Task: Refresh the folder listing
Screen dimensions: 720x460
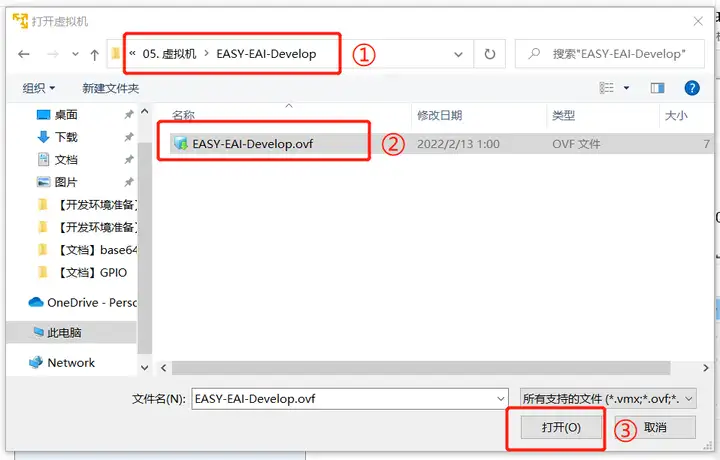Action: (490, 54)
